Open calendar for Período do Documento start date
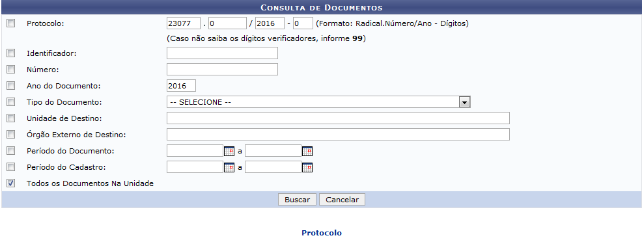Viewport: 644px width, 240px height. pyautogui.click(x=229, y=152)
